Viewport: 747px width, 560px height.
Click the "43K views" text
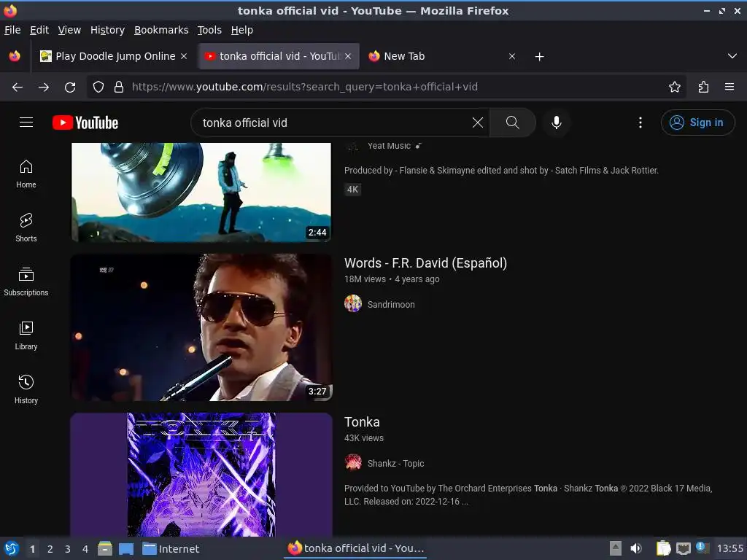[364, 438]
